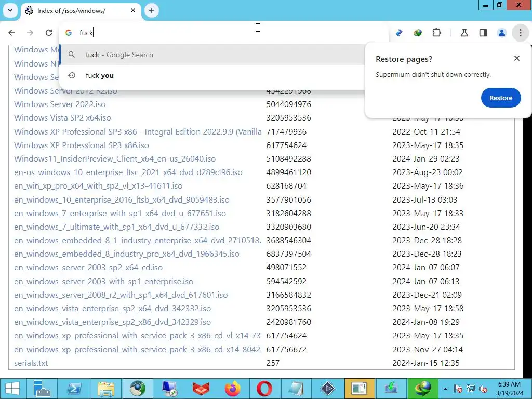The width and height of the screenshot is (532, 399).
Task: Click the flag notification tray icon
Action: click(x=458, y=389)
